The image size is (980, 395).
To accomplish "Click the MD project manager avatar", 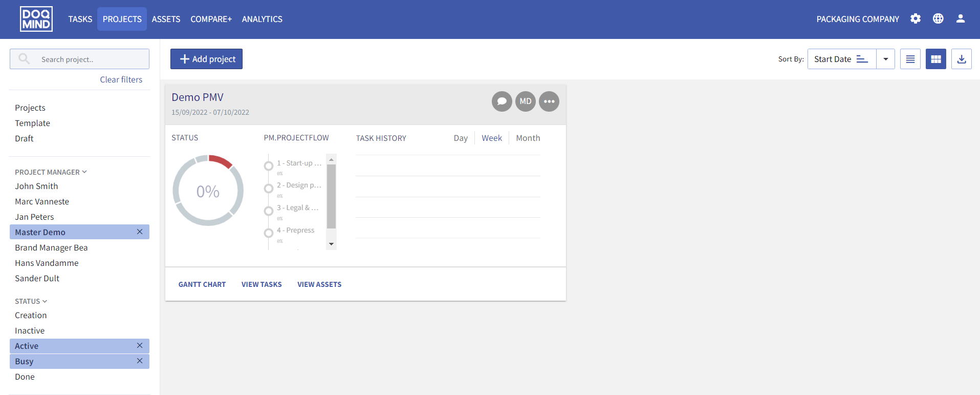I will point(525,101).
